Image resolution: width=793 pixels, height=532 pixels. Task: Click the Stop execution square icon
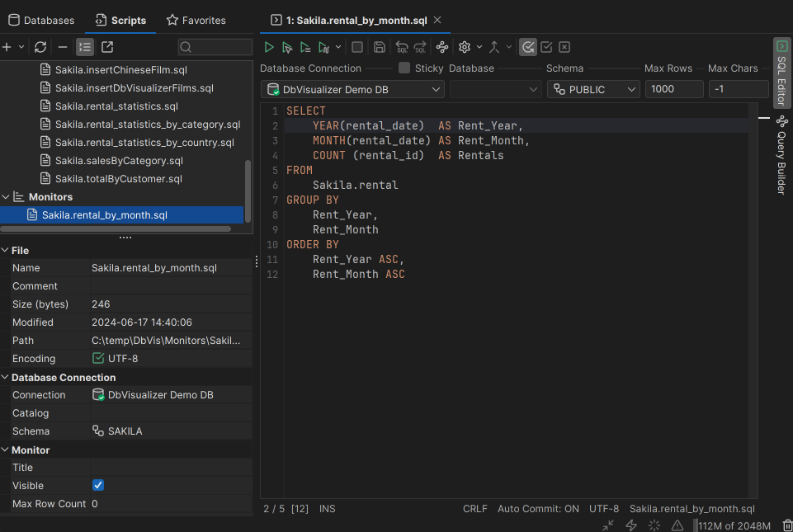(x=357, y=48)
